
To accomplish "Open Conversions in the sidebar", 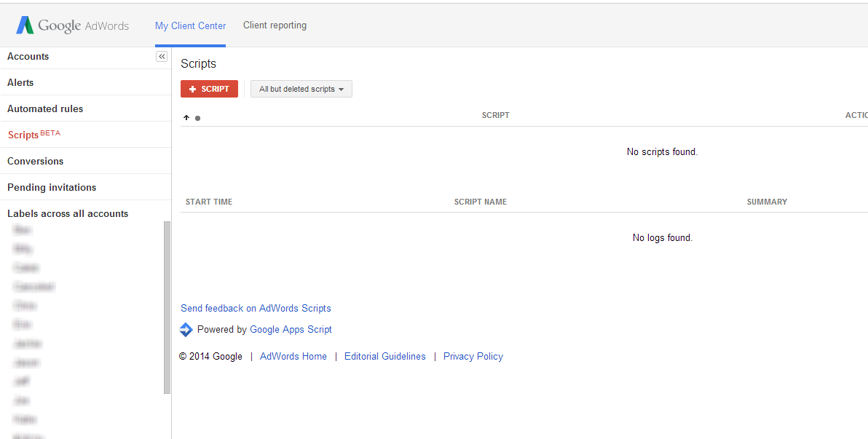I will coord(36,161).
